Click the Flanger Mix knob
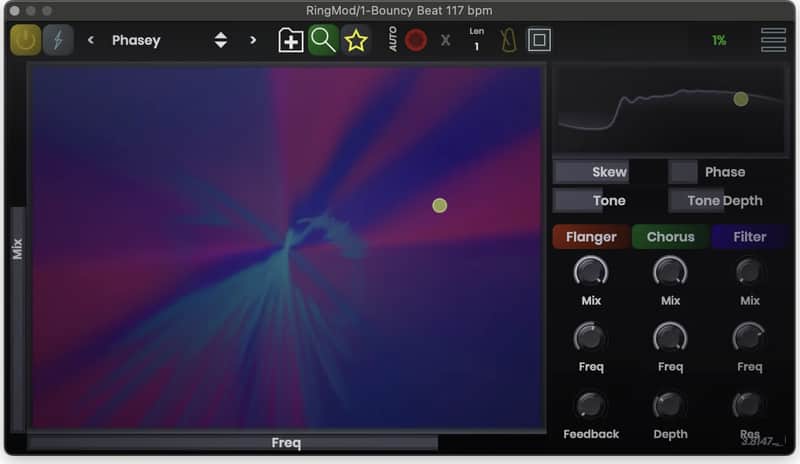This screenshot has width=800, height=464. tap(591, 272)
